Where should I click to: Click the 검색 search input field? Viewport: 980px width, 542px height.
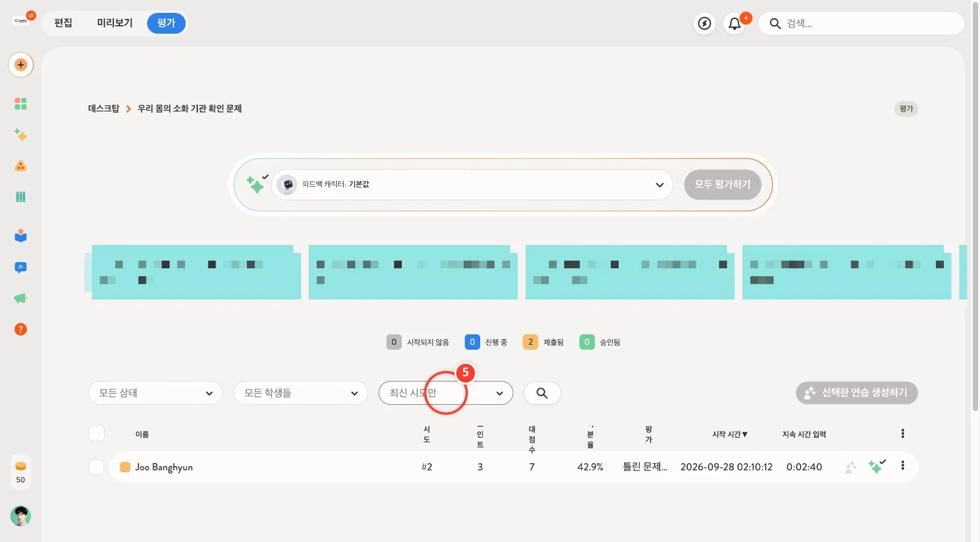861,23
